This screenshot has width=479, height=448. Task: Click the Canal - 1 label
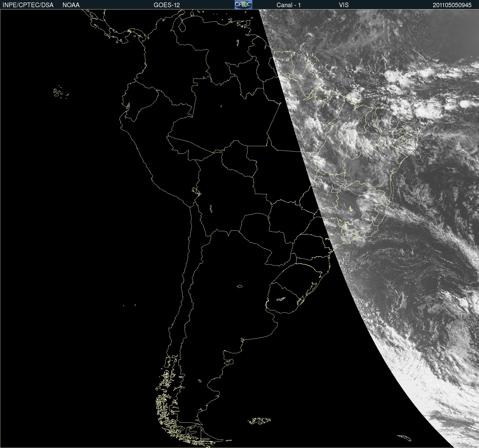(289, 5)
